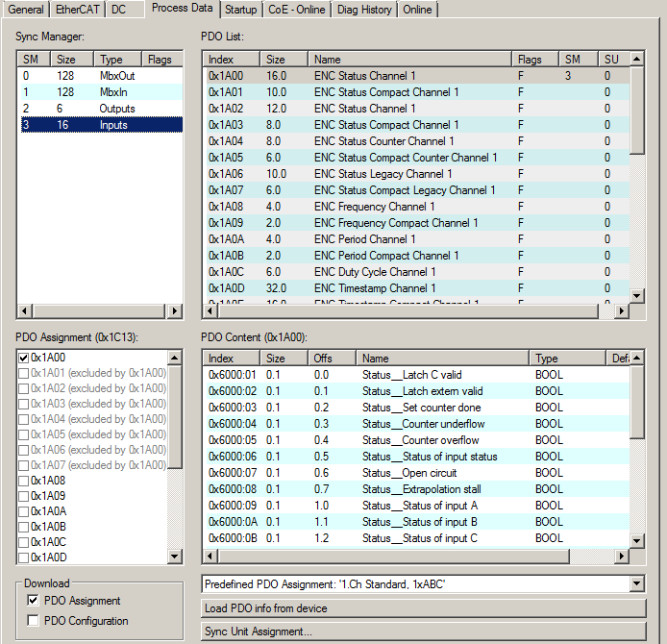Tick the 0x1A0A PDO assignment checkbox
Image resolution: width=667 pixels, height=644 pixels.
[24, 511]
